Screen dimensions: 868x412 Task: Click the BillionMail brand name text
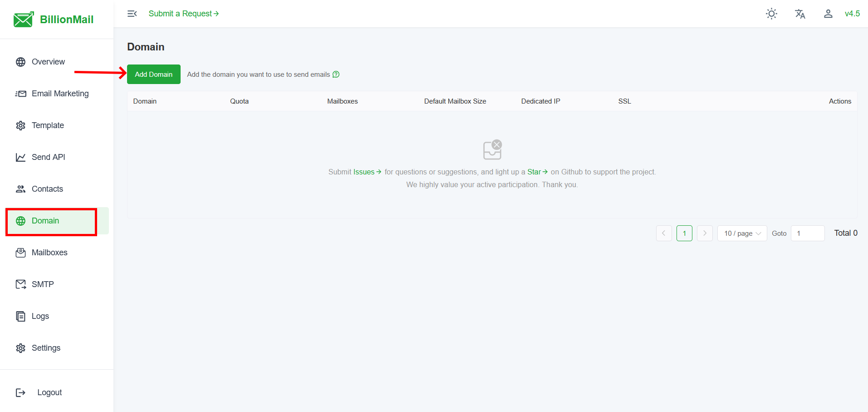[67, 20]
